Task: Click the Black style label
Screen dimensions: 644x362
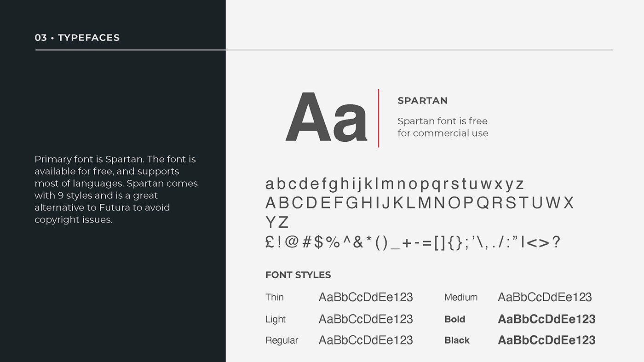Action: 457,340
